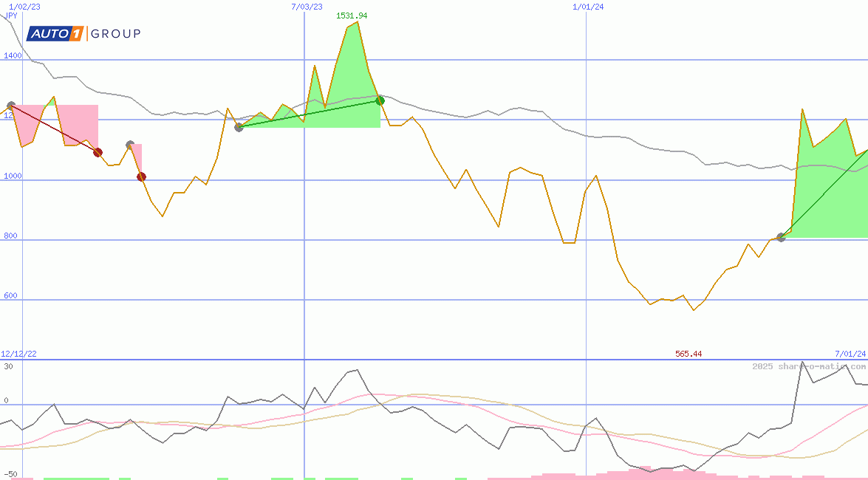
Task: Click the 565.44 low price label
Action: [688, 354]
